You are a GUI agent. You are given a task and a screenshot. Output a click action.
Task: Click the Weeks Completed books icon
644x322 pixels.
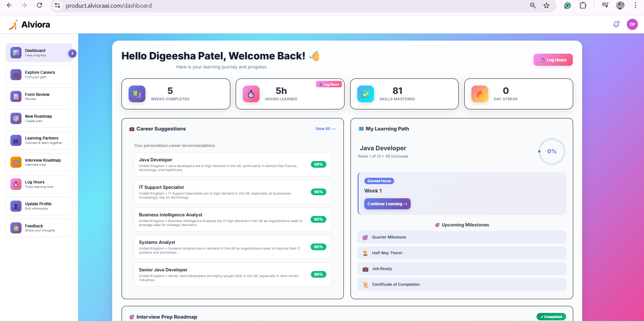click(137, 94)
